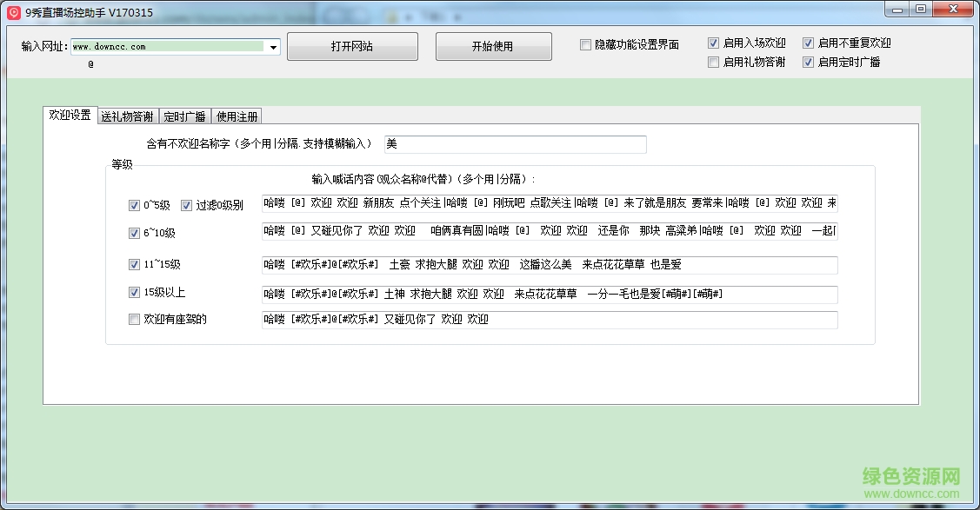Click the 开始使用 button
The height and width of the screenshot is (510, 980).
pyautogui.click(x=493, y=46)
